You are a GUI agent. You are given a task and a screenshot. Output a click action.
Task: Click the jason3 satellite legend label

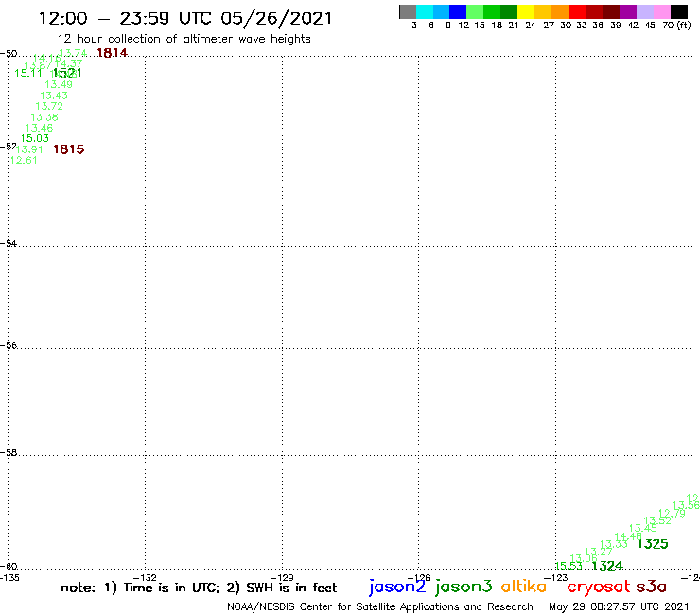coord(464,588)
